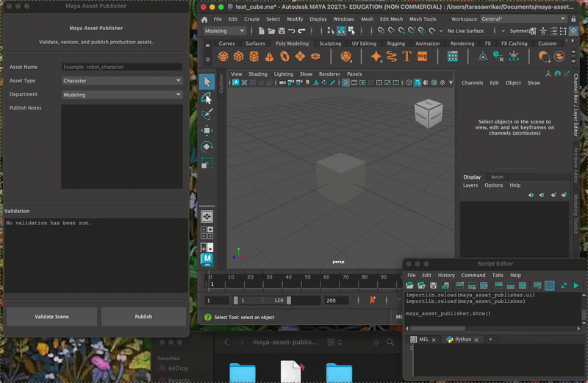Open the Modeling menu set dropdown
Image resolution: width=588 pixels, height=383 pixels.
pyautogui.click(x=224, y=31)
